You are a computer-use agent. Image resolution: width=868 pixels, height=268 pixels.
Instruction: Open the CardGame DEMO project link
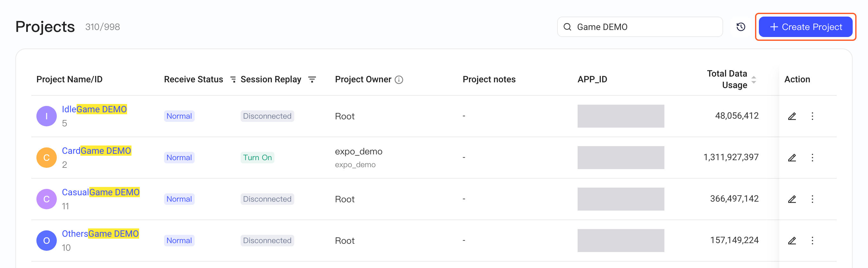pos(96,151)
